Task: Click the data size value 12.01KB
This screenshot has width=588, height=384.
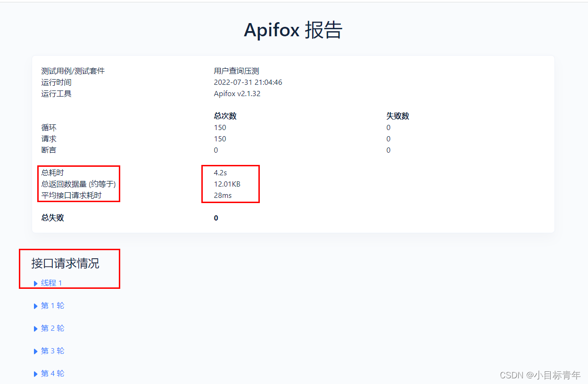Action: [227, 184]
